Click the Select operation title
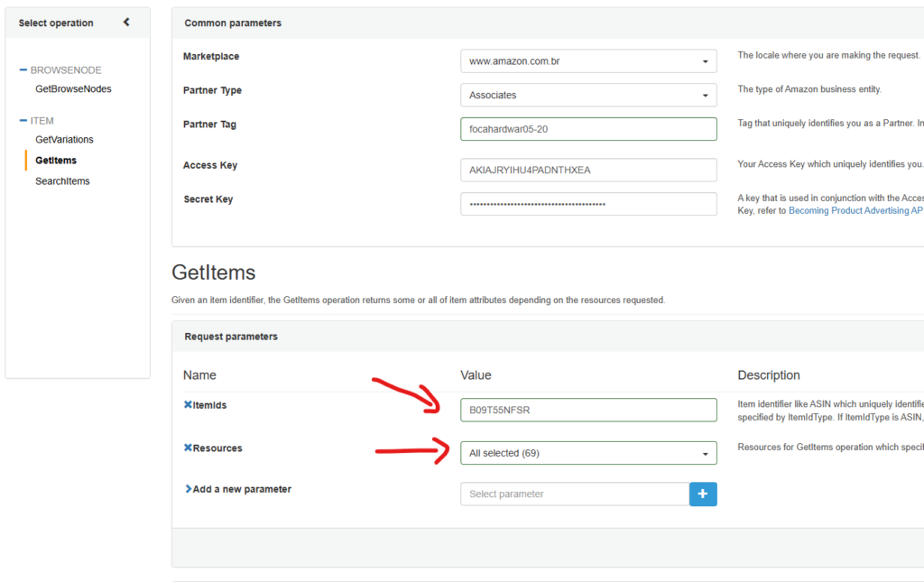This screenshot has width=924, height=582. click(56, 23)
